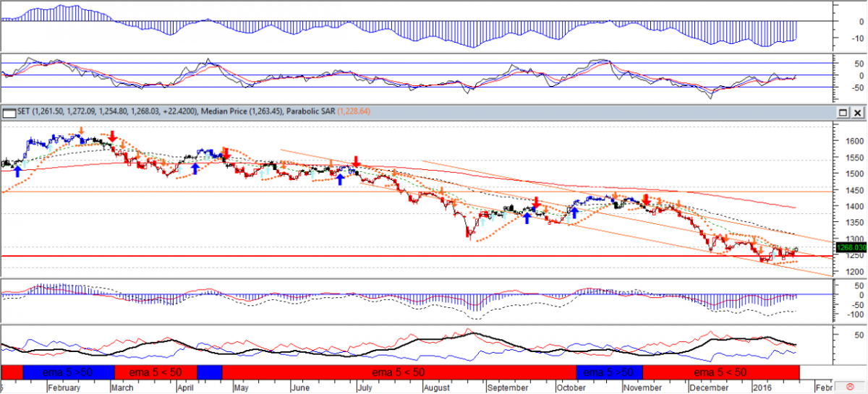Click the chart pane icon before SET title

click(x=9, y=113)
